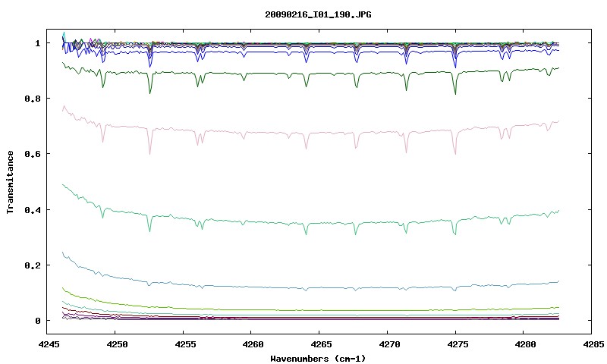This screenshot has width=607, height=364.
Task: Click the y-axis tick label 1
Action: 37,43
